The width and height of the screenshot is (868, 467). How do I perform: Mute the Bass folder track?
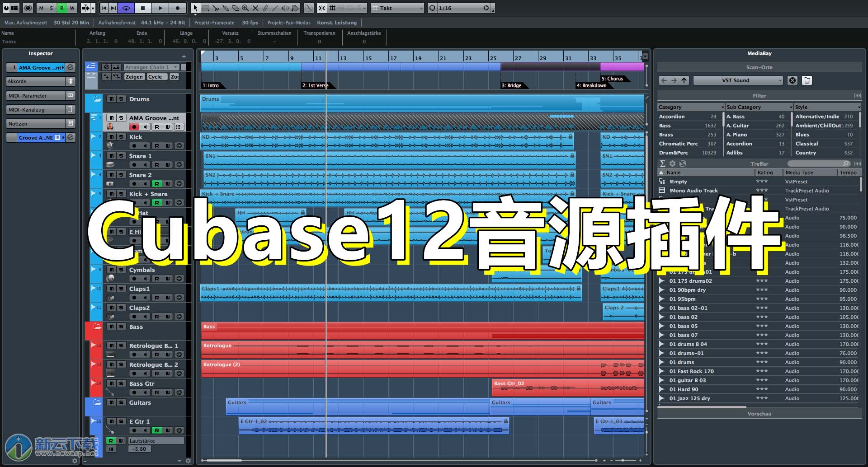[111, 327]
